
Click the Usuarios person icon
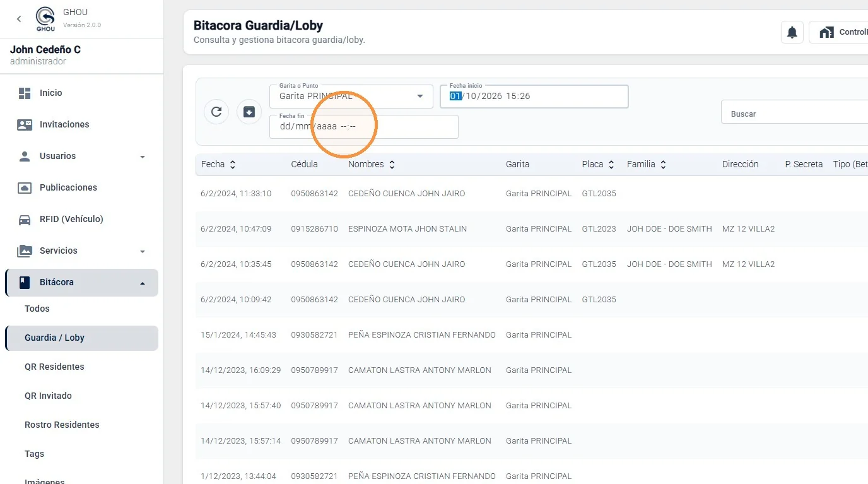coord(25,156)
